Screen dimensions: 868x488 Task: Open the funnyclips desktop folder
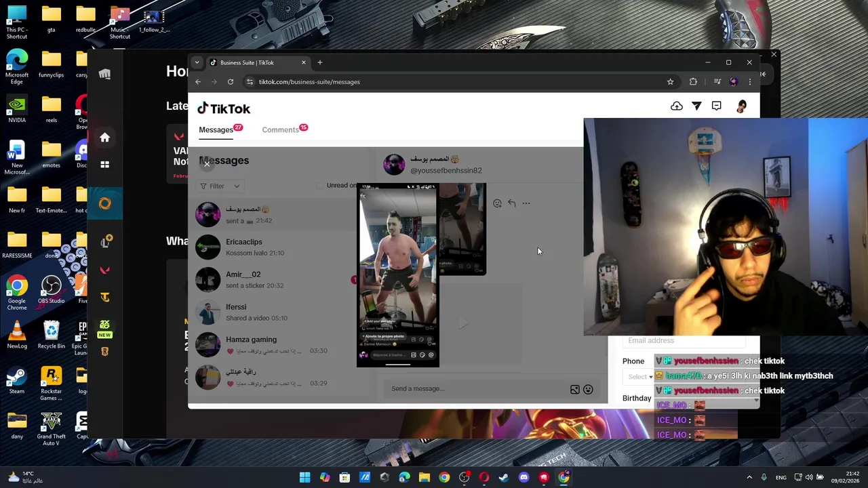click(x=51, y=63)
